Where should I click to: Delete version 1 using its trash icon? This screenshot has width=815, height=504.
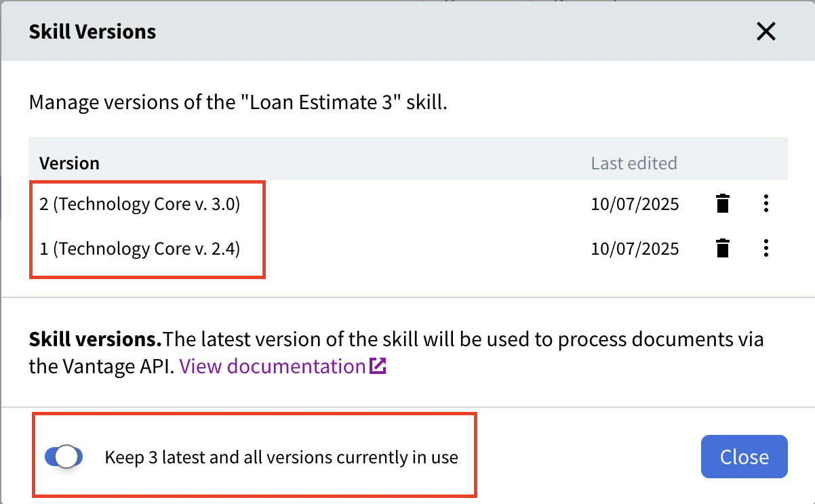point(722,248)
